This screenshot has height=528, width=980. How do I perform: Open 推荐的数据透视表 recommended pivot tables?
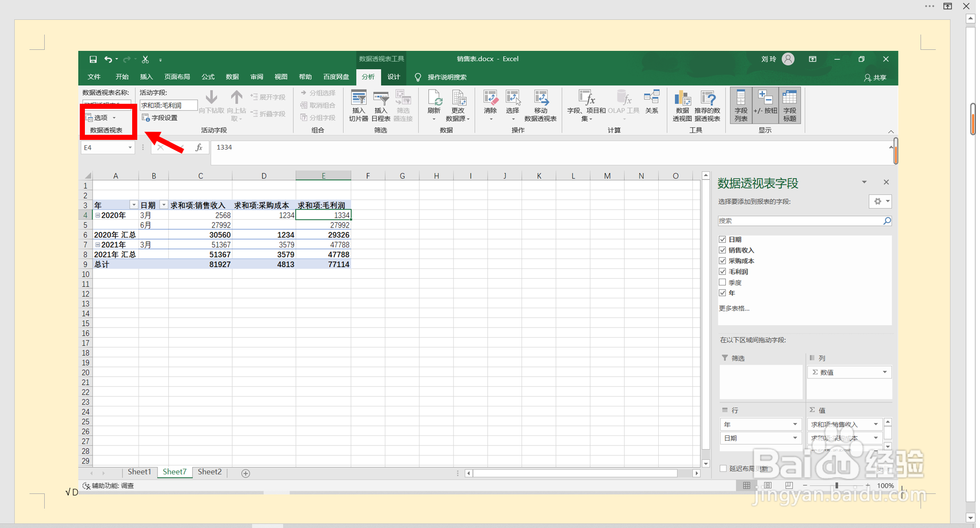(708, 106)
